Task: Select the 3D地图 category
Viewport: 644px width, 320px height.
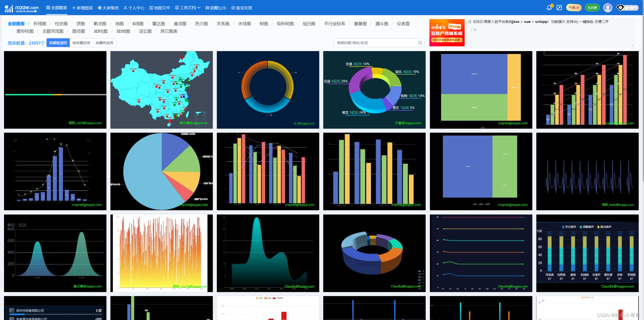Action: 123,31
